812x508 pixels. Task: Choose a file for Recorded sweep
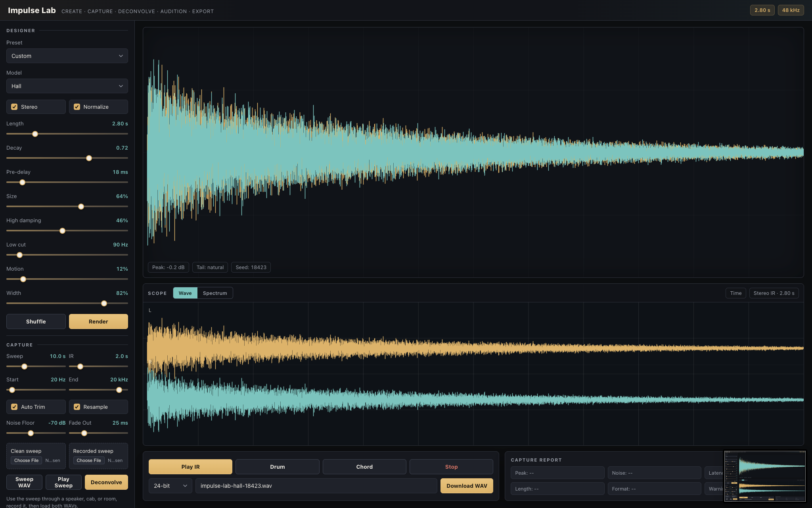[x=89, y=460]
